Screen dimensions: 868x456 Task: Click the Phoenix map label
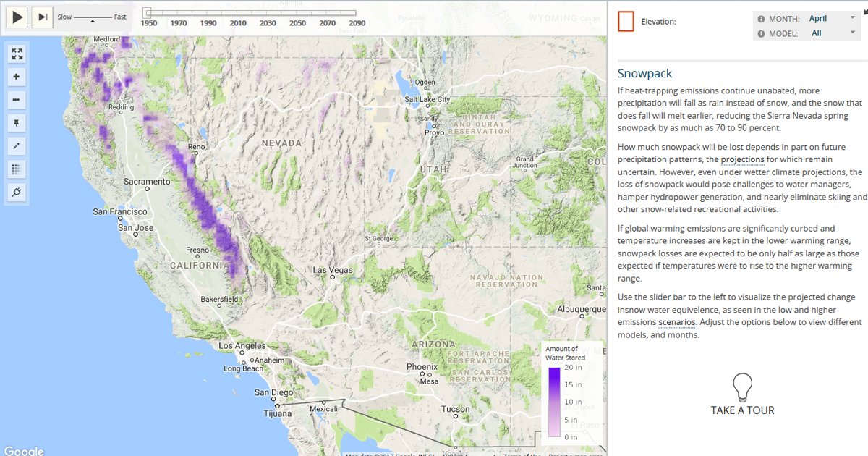pos(422,367)
